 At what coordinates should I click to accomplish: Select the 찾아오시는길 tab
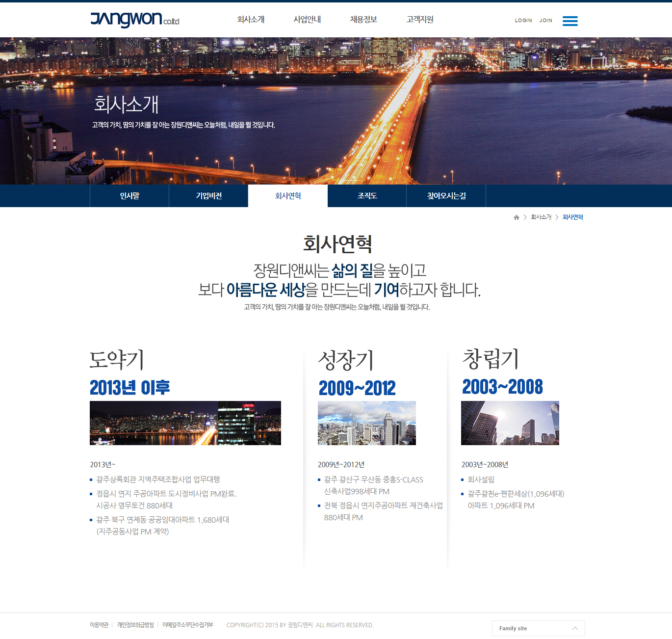[x=446, y=196]
